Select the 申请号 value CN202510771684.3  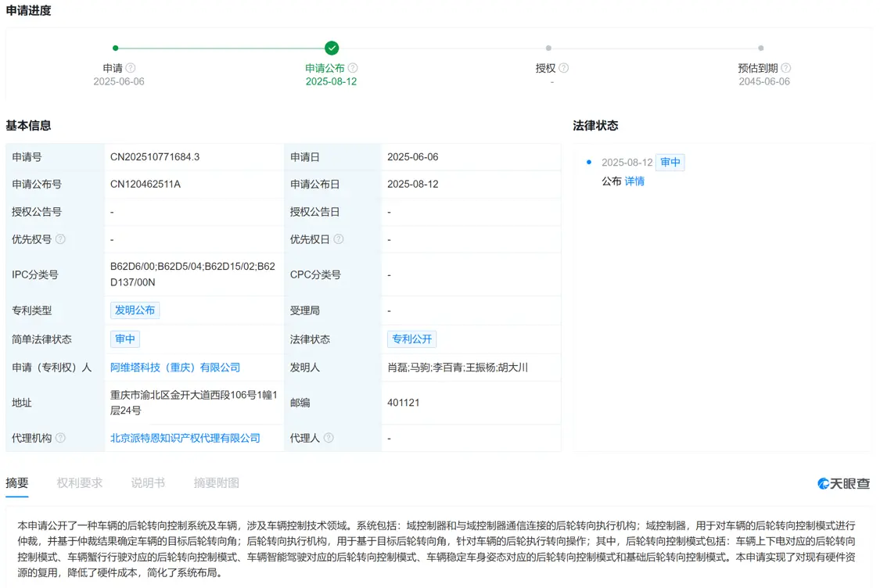pyautogui.click(x=153, y=156)
